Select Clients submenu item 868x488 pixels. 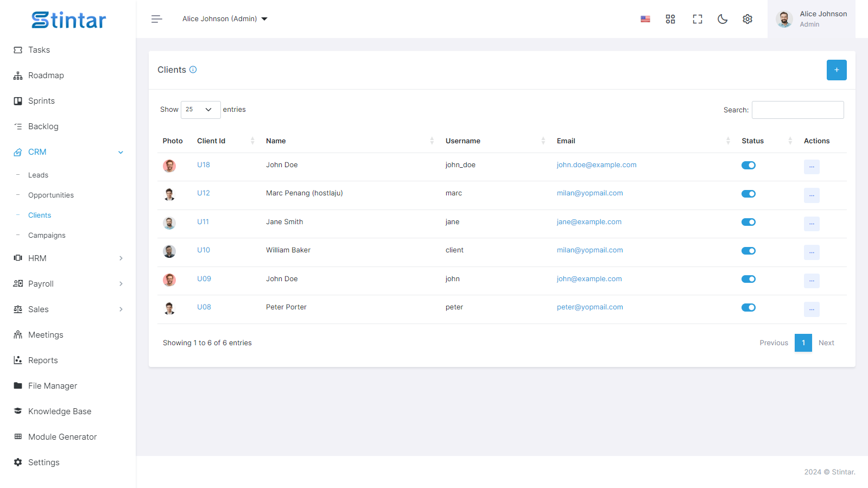pyautogui.click(x=40, y=216)
